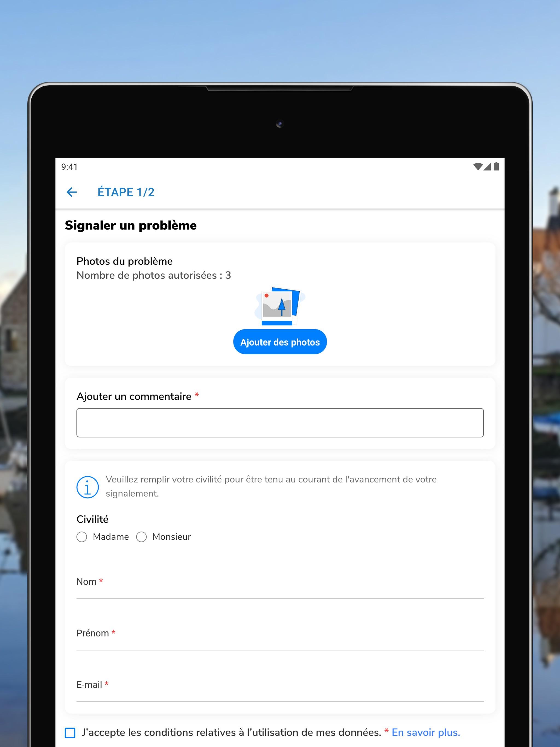Tap the Wi-Fi status icon

pyautogui.click(x=478, y=167)
